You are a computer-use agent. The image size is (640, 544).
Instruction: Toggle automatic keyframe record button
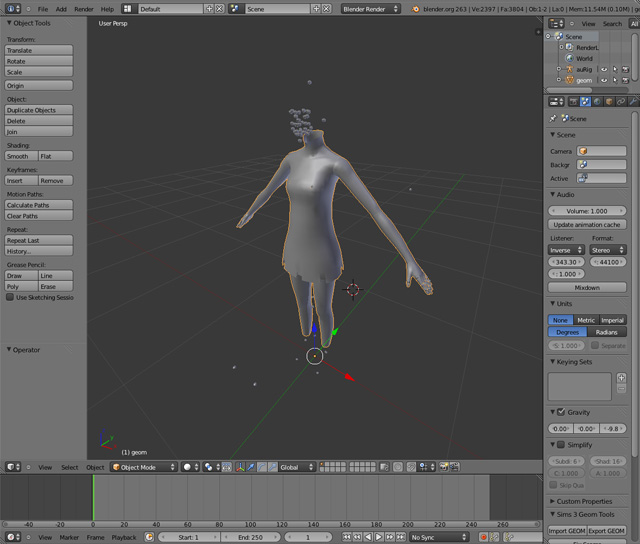[x=483, y=537]
